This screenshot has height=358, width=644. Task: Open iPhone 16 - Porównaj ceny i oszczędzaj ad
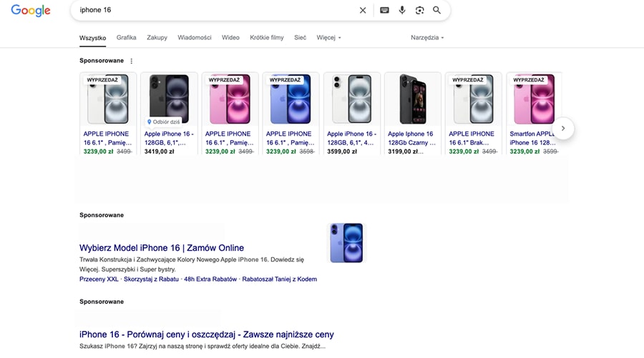[x=207, y=334]
